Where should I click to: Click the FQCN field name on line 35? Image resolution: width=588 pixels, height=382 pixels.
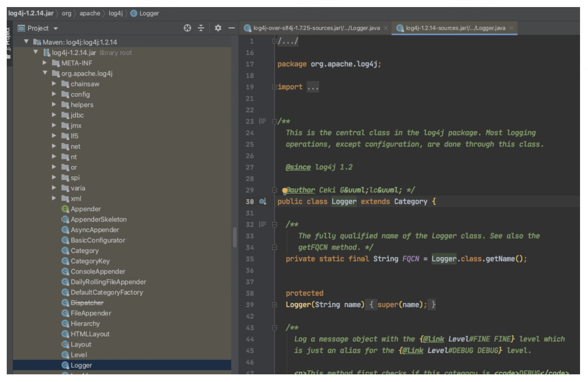(x=410, y=259)
